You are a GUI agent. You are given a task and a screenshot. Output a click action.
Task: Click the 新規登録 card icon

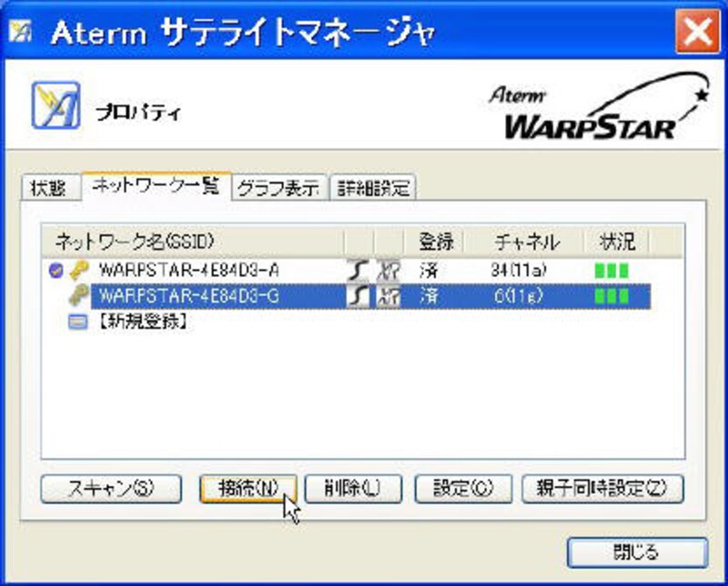pos(79,320)
